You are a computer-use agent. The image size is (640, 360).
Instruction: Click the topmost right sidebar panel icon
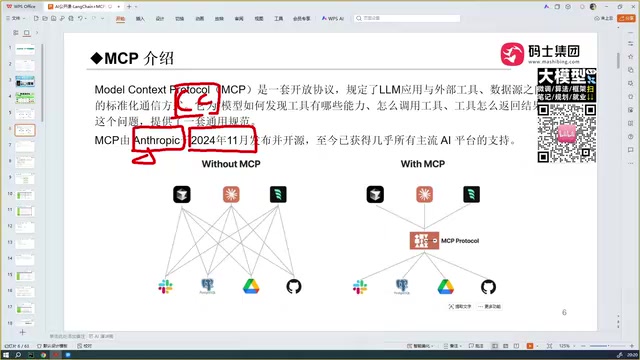click(x=631, y=43)
